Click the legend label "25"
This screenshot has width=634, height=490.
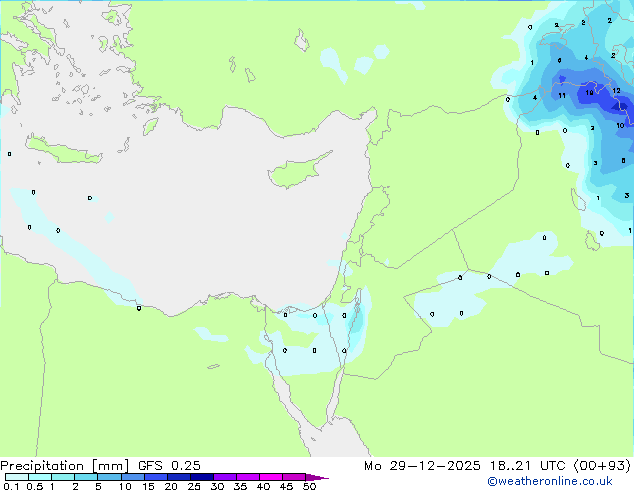click(194, 486)
